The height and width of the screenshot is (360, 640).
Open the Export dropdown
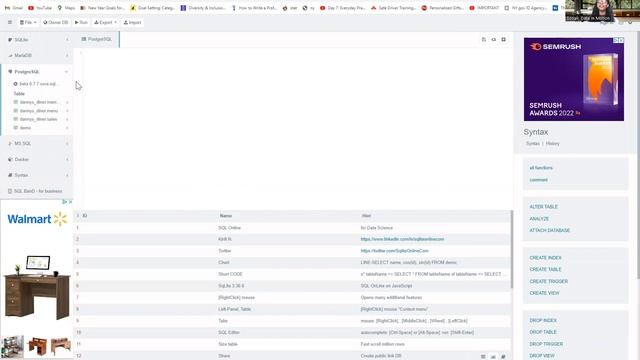pyautogui.click(x=106, y=22)
